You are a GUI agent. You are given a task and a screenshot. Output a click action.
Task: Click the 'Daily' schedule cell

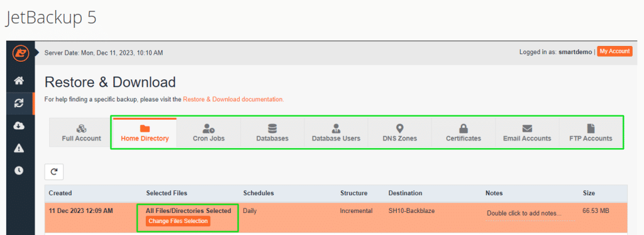[250, 210]
